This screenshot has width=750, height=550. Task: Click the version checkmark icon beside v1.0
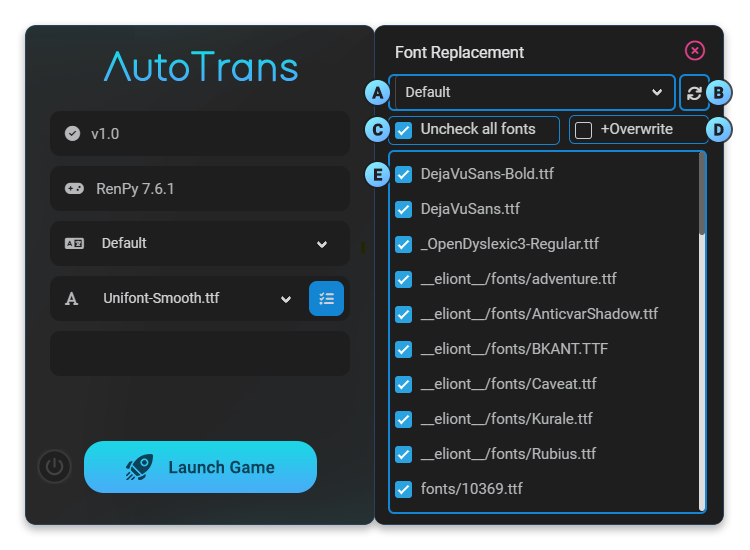[72, 133]
